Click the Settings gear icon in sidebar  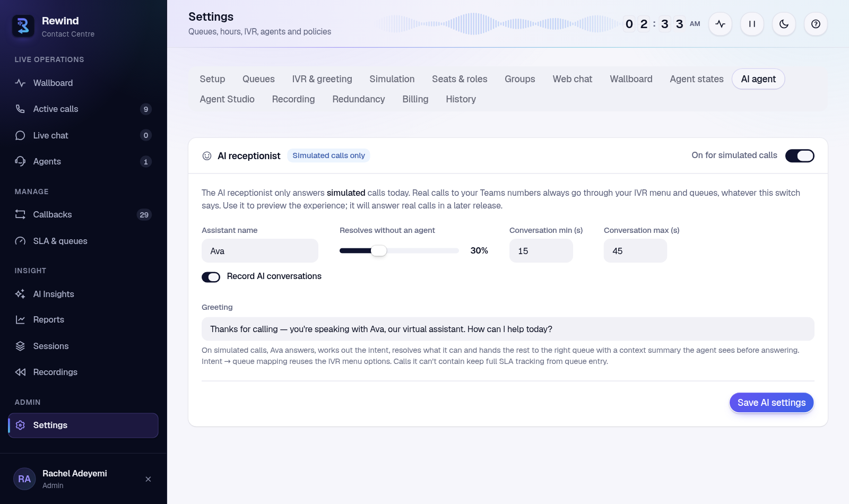pyautogui.click(x=20, y=425)
